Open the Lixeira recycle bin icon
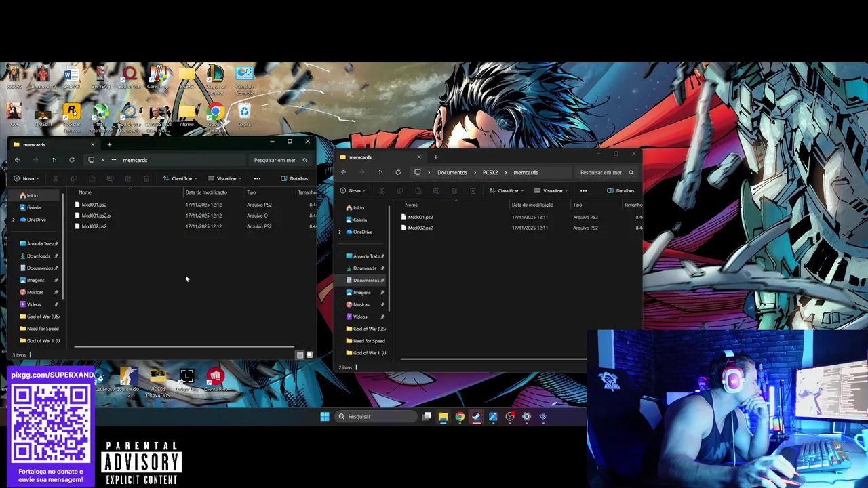868x488 pixels. click(244, 116)
